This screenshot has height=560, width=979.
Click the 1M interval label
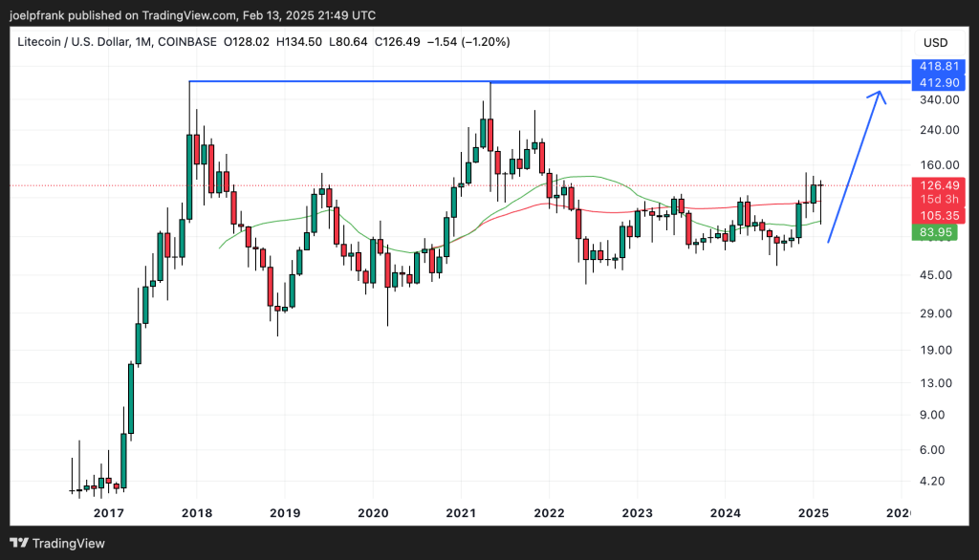[143, 42]
